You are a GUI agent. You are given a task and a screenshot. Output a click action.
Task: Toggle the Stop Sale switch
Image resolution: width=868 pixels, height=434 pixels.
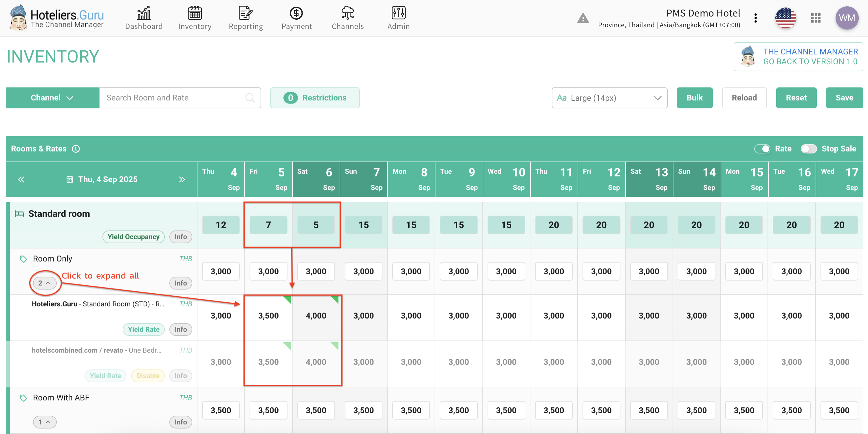click(x=809, y=149)
